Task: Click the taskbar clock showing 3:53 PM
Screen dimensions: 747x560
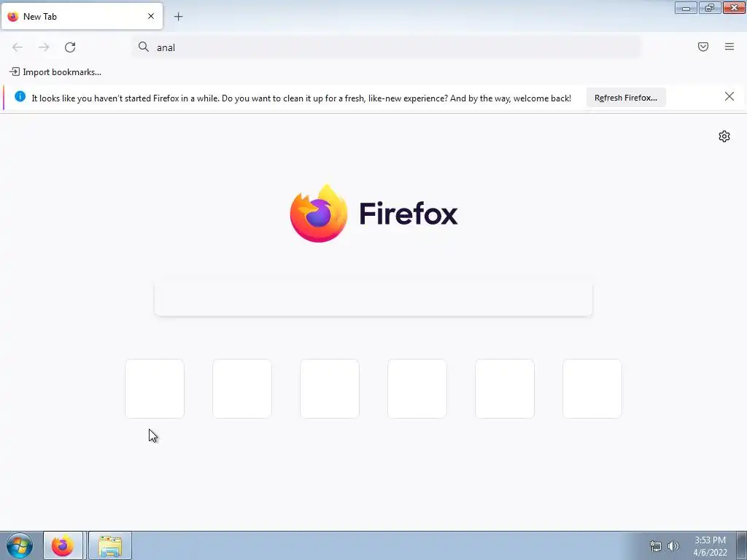Action: [710, 546]
